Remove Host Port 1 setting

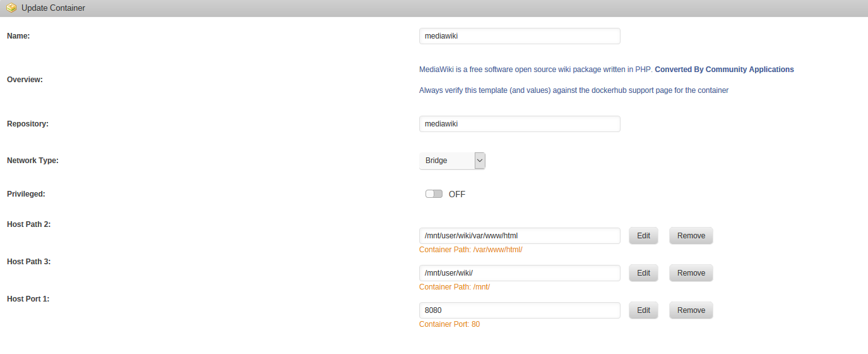(691, 310)
